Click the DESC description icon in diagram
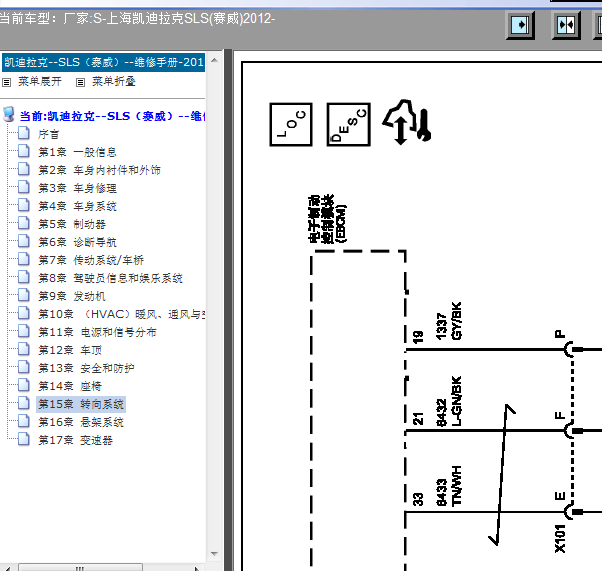The image size is (602, 571). coord(348,124)
